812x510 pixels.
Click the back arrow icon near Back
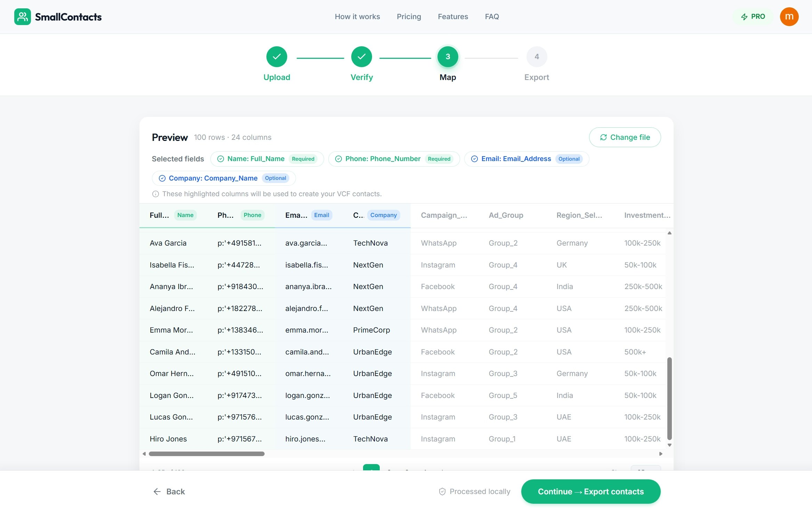pyautogui.click(x=157, y=491)
